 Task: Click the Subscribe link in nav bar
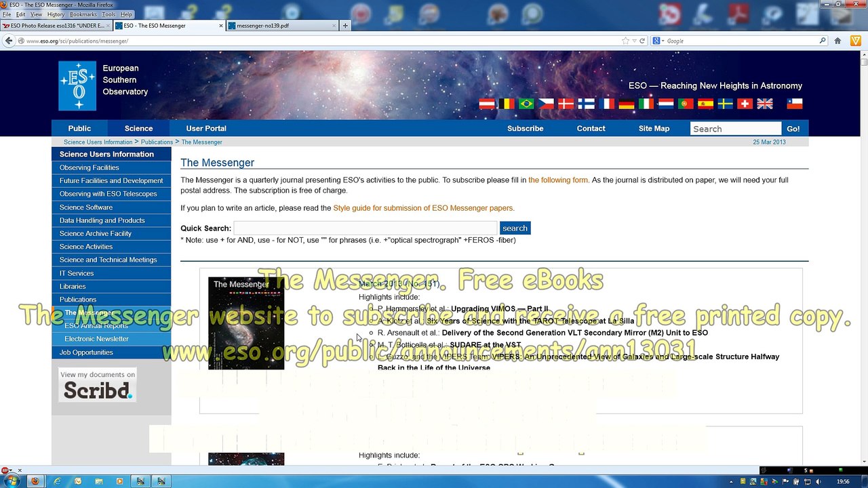(526, 128)
